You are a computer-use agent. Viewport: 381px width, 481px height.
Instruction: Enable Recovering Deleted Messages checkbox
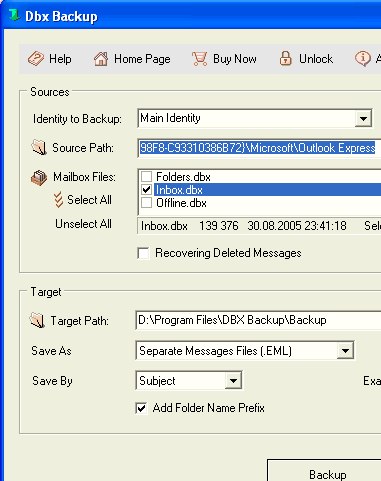(143, 253)
